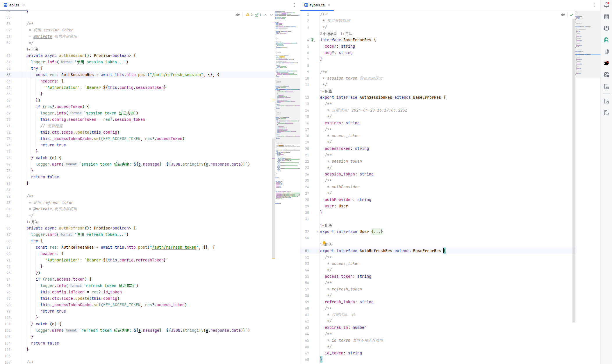Toggle inlay hints visibility eye in api.ts

tap(238, 15)
